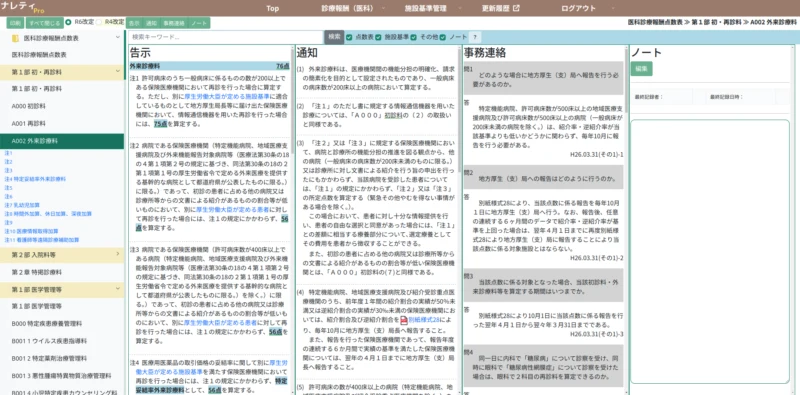Select B001 3 悪性腫瘍特異物質治療管理料 in sidebar
800x395 pixels.
(x=62, y=376)
